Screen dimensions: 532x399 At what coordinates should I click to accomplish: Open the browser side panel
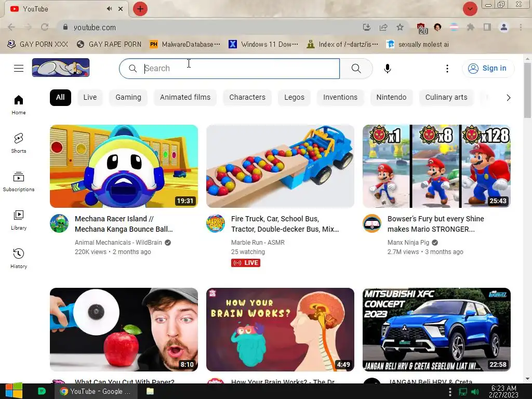click(x=487, y=27)
